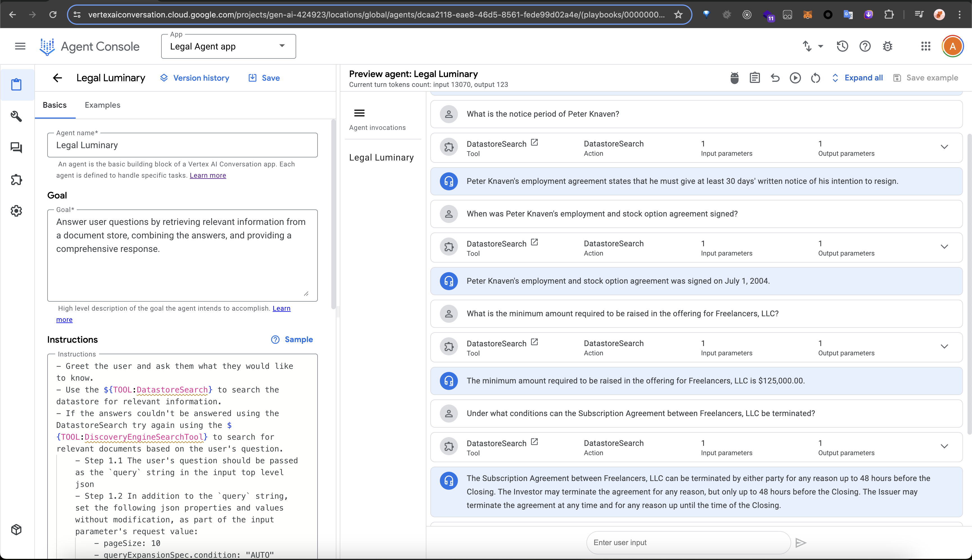Viewport: 972px width, 560px height.
Task: Click the clipboard icon in preview toolbar
Action: 755,78
